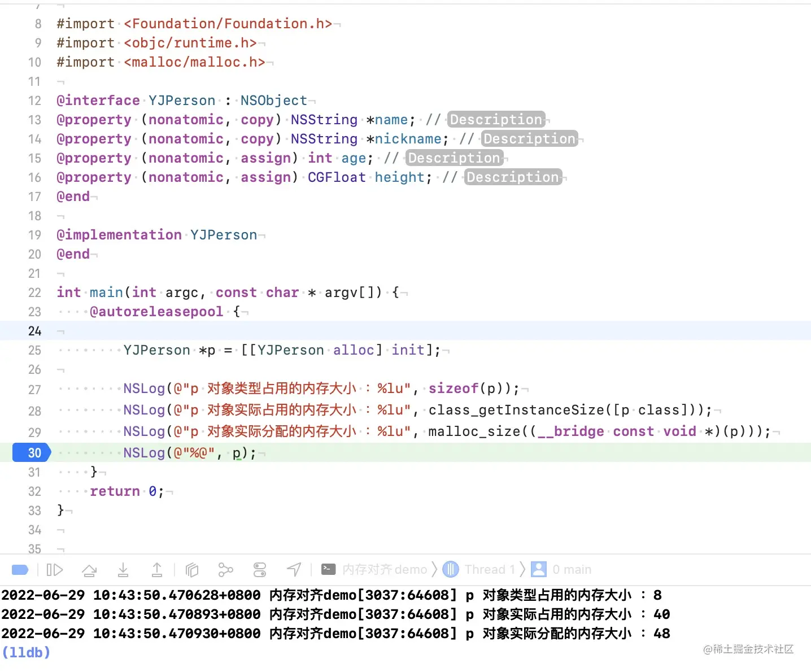This screenshot has width=811, height=672.
Task: Click the malloc/malloc.h import
Action: [x=195, y=62]
